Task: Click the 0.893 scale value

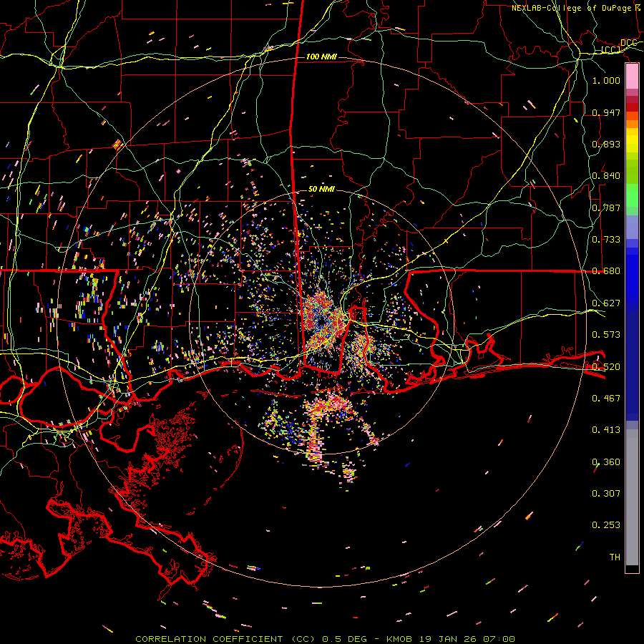Action: [606, 144]
